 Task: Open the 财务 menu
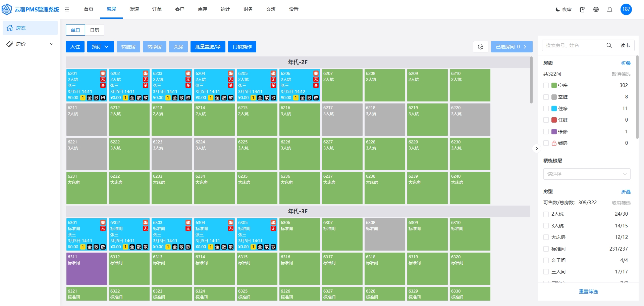tap(248, 9)
